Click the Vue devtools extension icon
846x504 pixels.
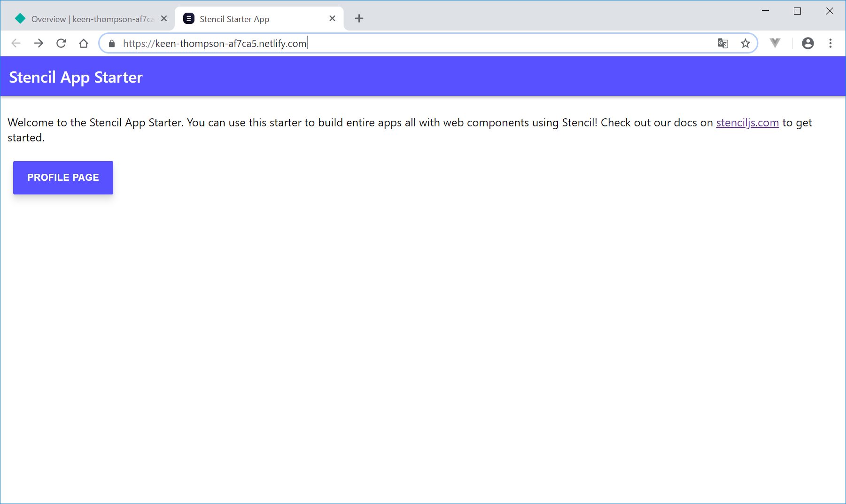(775, 43)
